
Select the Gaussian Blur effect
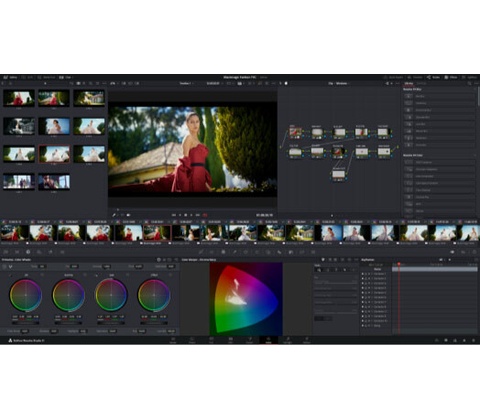[440, 117]
